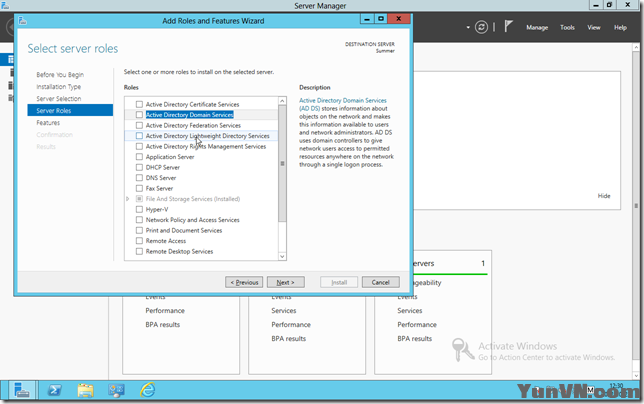Open Performance in the first tile

click(x=165, y=310)
